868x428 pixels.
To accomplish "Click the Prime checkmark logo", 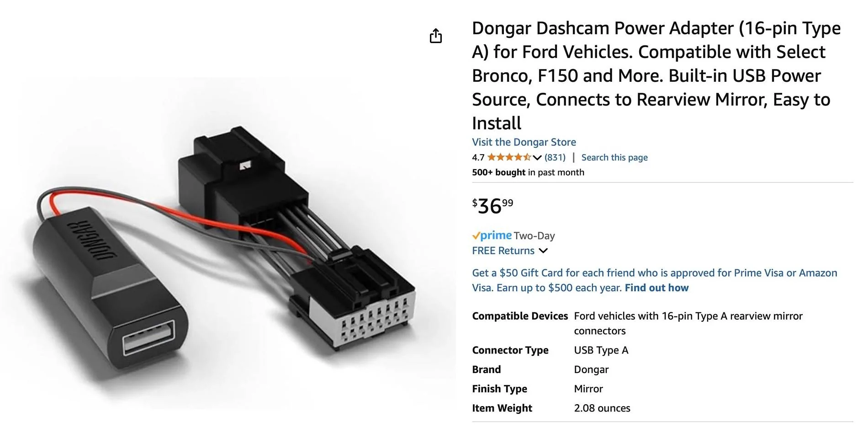I will pyautogui.click(x=492, y=235).
